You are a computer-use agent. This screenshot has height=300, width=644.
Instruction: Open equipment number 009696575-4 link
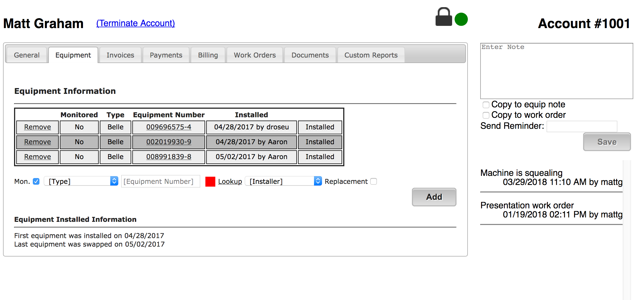(x=169, y=127)
